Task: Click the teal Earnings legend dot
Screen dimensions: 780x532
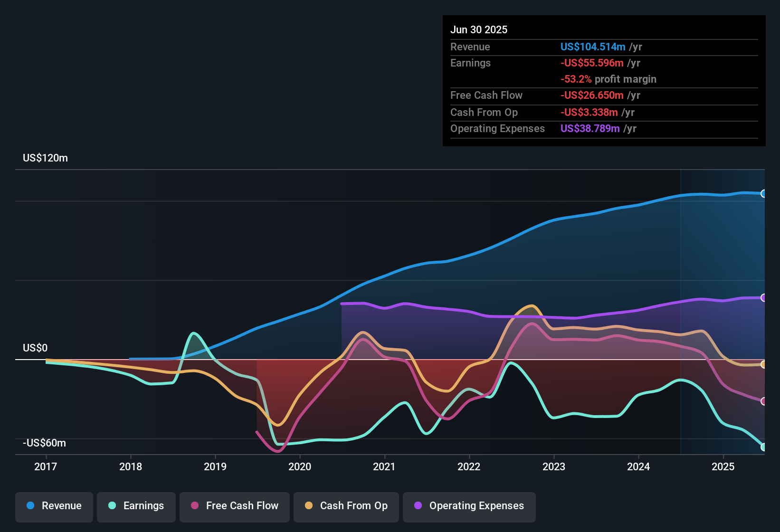Action: 111,506
